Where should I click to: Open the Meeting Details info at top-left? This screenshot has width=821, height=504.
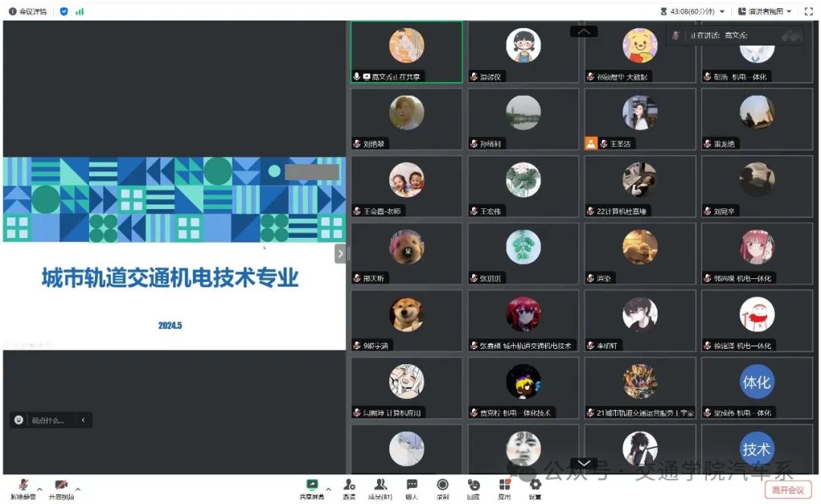click(27, 11)
